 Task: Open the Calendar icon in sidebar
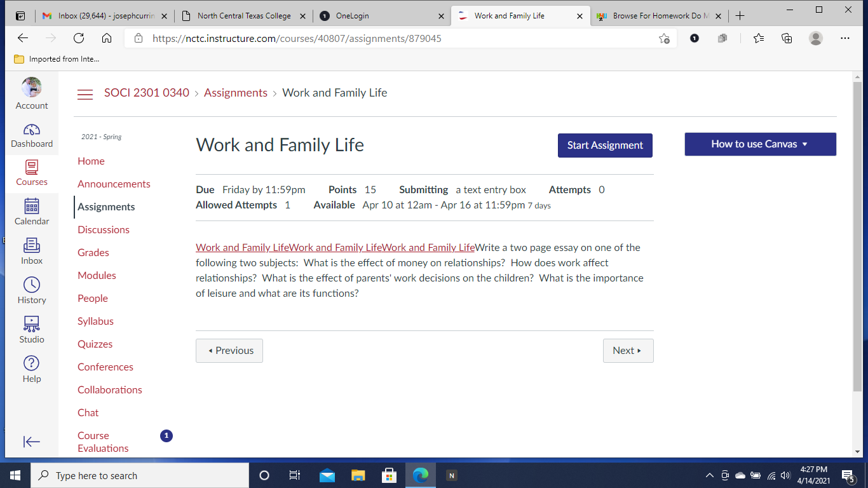(x=32, y=207)
